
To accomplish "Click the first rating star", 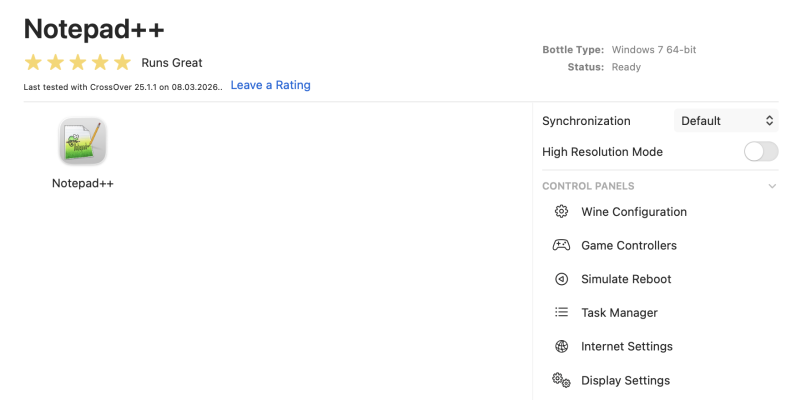I will click(x=33, y=62).
